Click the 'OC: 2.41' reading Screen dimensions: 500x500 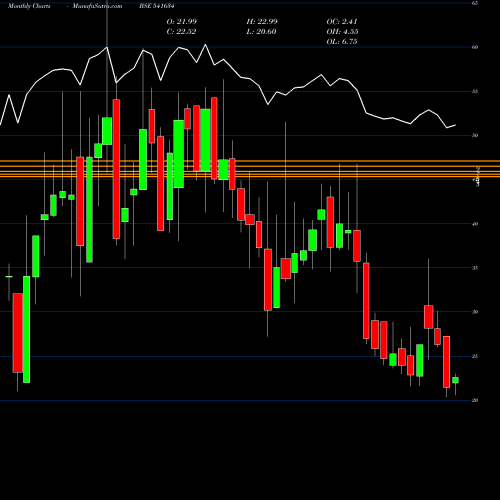pyautogui.click(x=342, y=22)
